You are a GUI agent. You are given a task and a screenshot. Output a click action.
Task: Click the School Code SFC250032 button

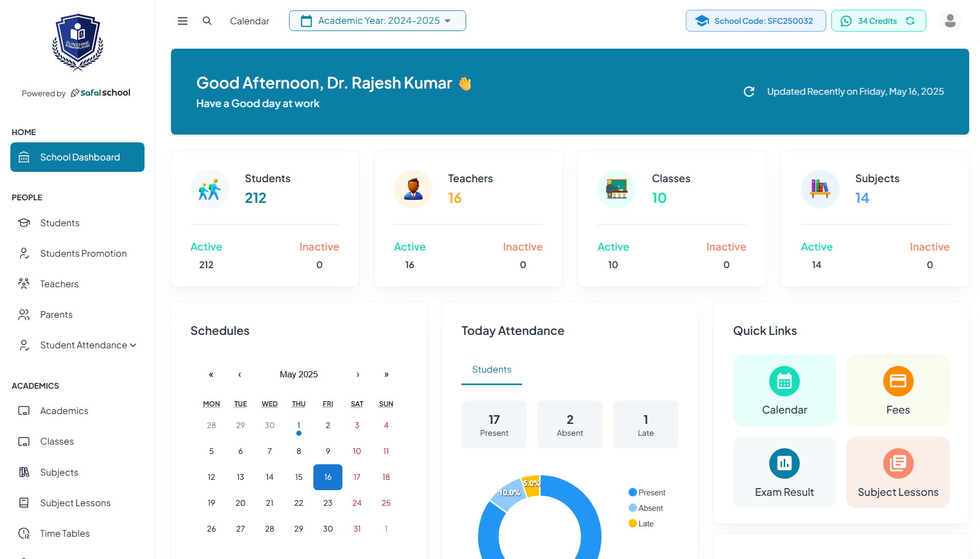click(x=755, y=21)
